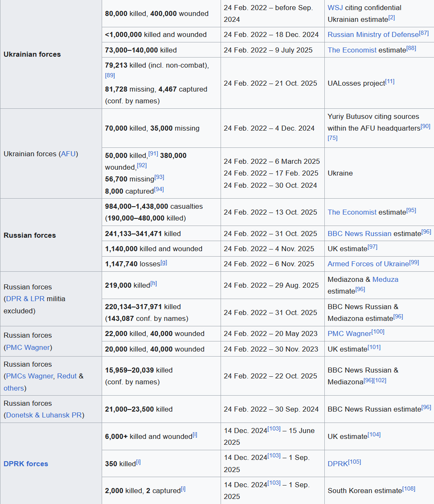Open citation 90 after AFU headquarters

point(426,126)
